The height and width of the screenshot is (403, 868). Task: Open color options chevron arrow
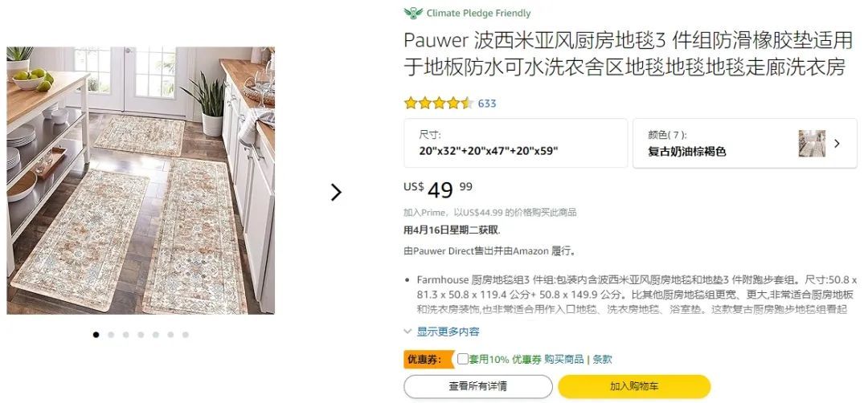tap(837, 144)
